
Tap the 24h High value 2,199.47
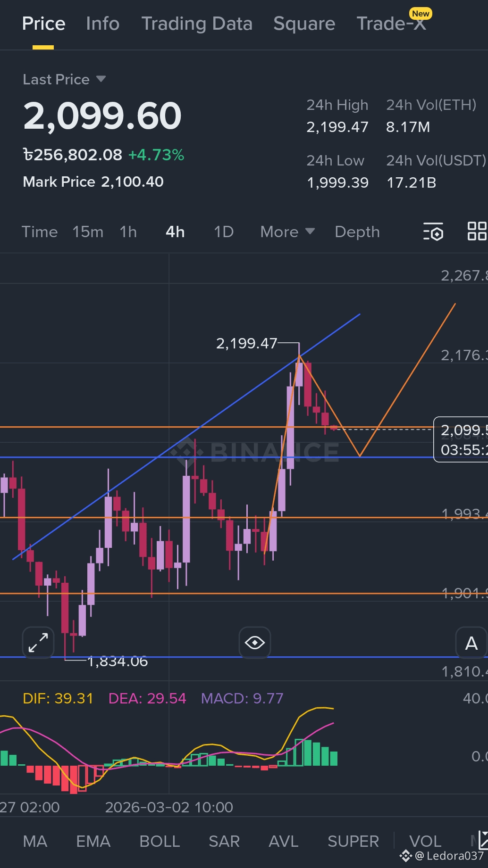[337, 127]
